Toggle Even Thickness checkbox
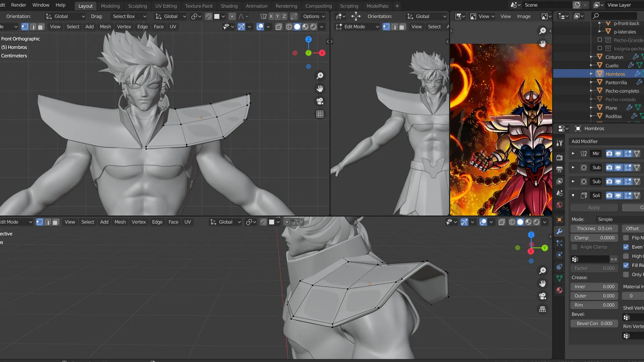This screenshot has height=362, width=644. (626, 247)
